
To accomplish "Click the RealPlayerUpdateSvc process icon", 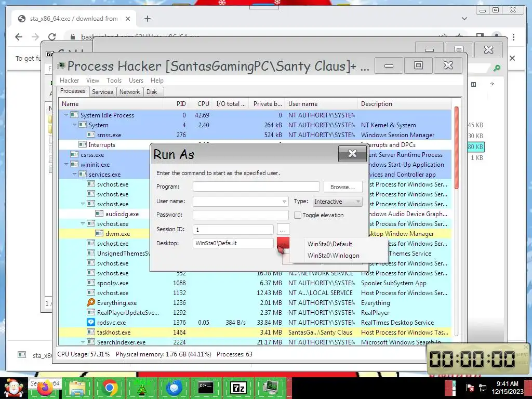I will pos(91,312).
